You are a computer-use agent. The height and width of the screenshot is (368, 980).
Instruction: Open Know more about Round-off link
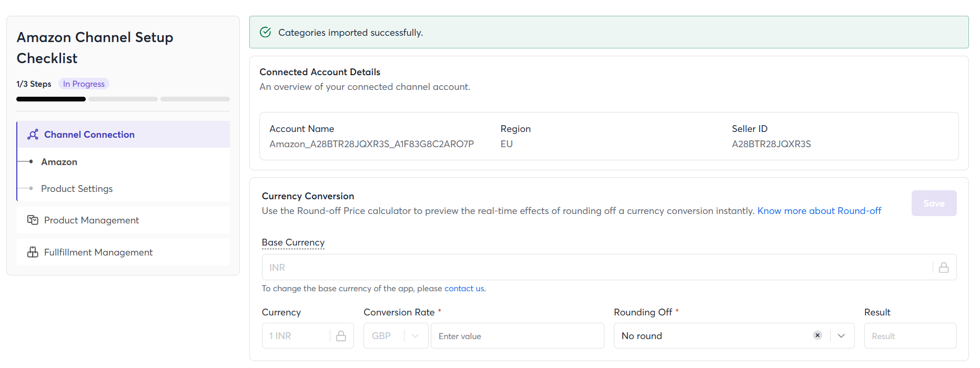pyautogui.click(x=819, y=211)
